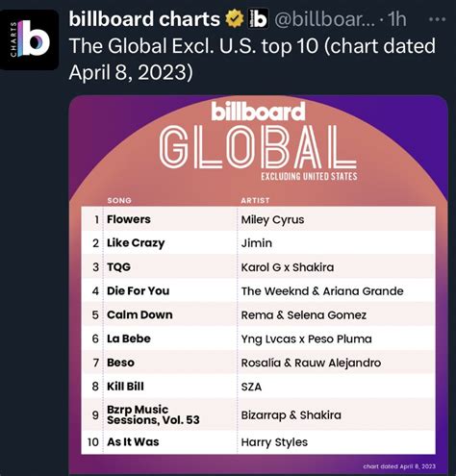This screenshot has height=476, width=456.
Task: Click the gold verified checkmark badge
Action: pos(235,19)
